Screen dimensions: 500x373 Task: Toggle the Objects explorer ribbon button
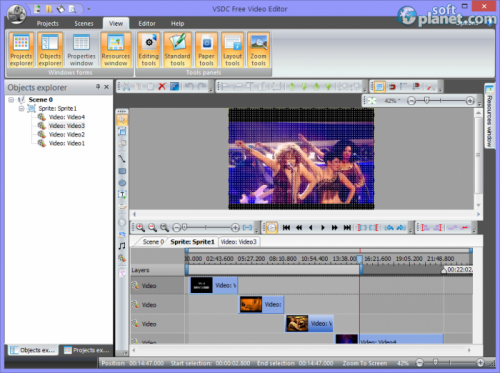click(x=50, y=50)
